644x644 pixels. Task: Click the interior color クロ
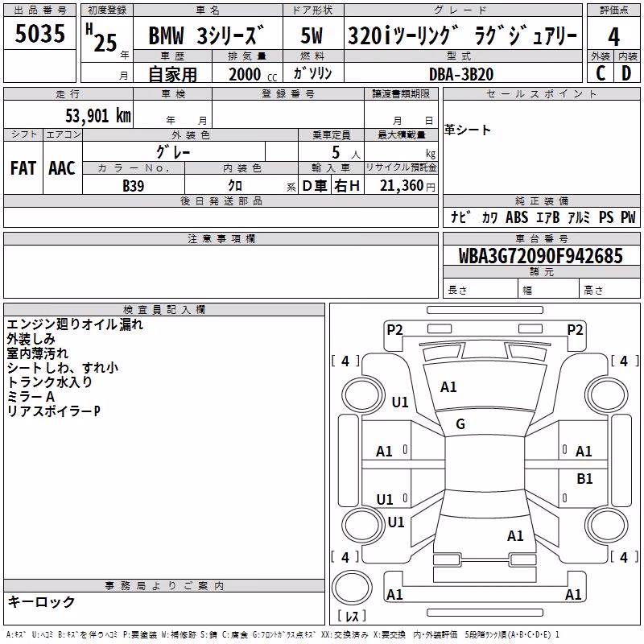235,186
